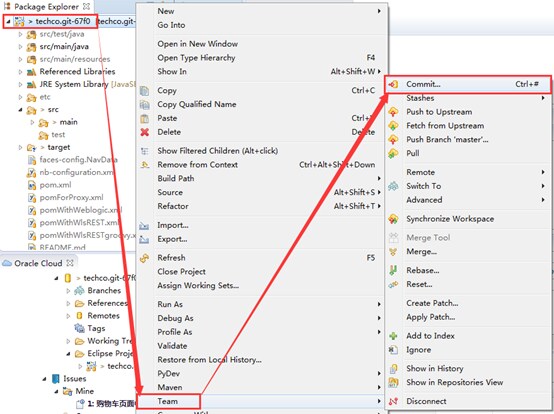Click the Rebase icon
The height and width of the screenshot is (414, 554).
(393, 271)
